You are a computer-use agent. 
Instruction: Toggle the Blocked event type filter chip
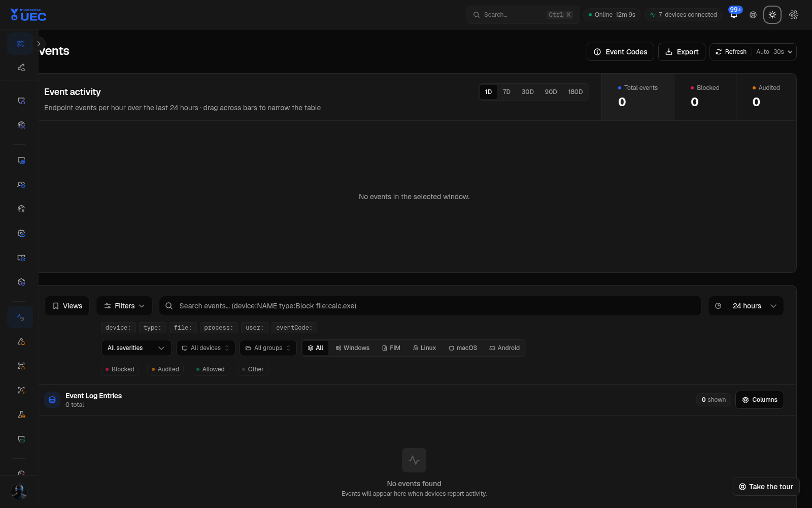click(120, 369)
